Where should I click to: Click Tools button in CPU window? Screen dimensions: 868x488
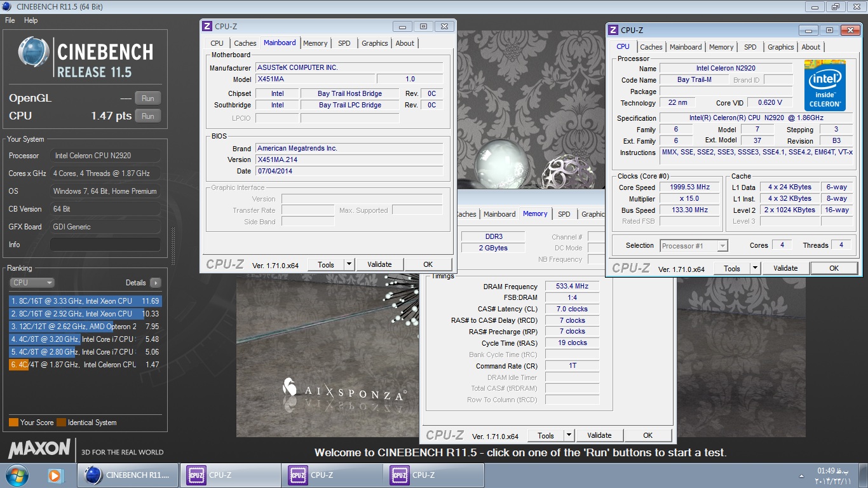point(732,268)
